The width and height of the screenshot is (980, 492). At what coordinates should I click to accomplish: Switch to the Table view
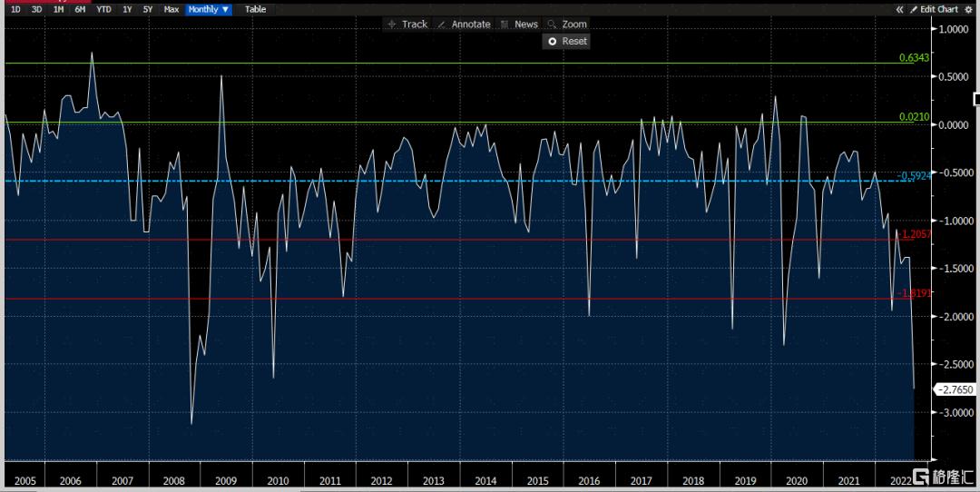coord(256,9)
